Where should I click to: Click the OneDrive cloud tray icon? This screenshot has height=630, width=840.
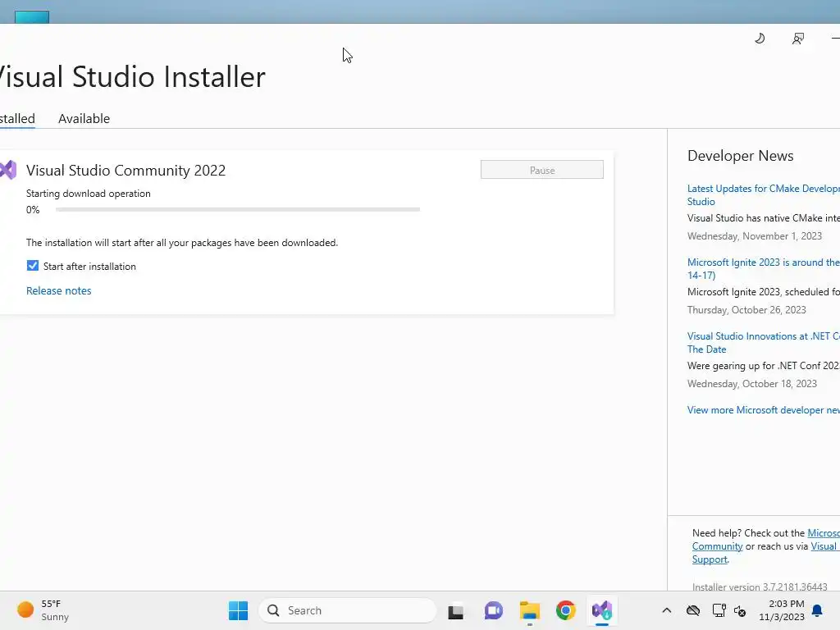point(693,610)
